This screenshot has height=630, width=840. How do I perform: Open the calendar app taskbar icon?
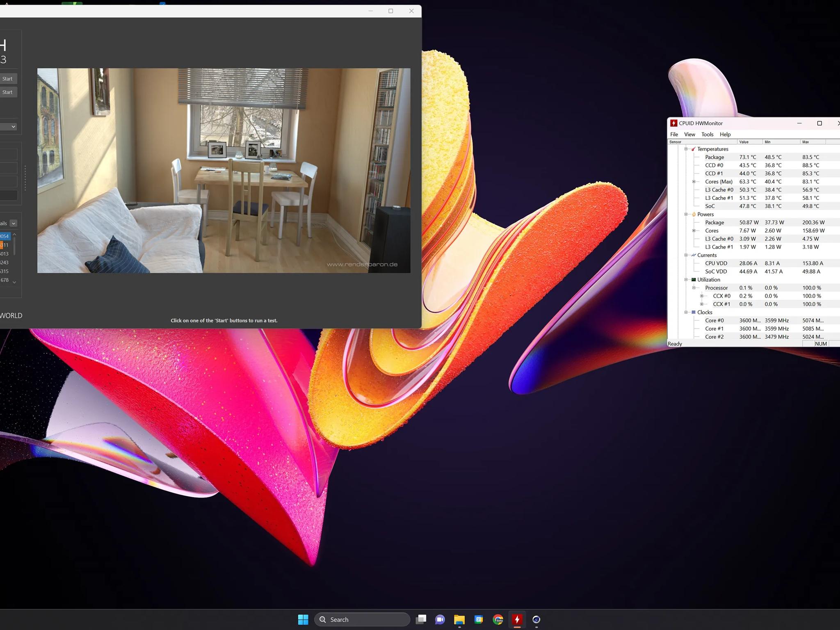pyautogui.click(x=479, y=619)
